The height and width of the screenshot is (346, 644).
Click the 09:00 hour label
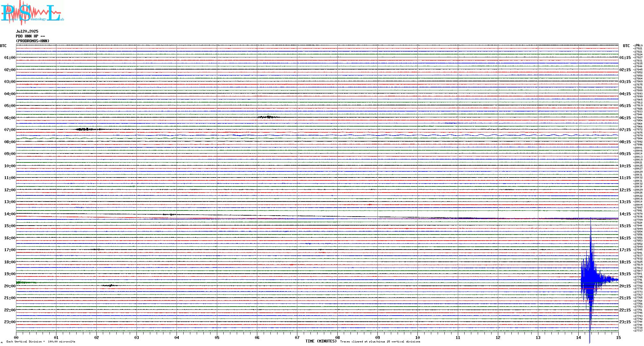coord(10,154)
